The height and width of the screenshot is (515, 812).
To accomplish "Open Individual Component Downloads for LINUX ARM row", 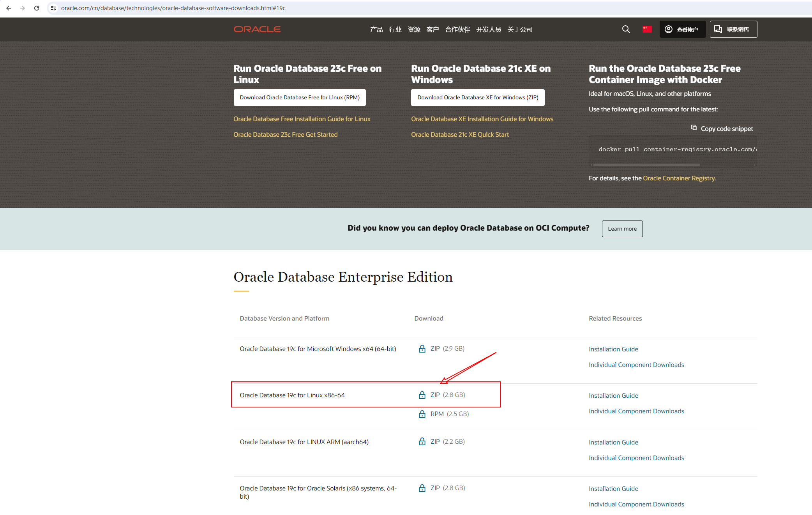I will tap(636, 458).
